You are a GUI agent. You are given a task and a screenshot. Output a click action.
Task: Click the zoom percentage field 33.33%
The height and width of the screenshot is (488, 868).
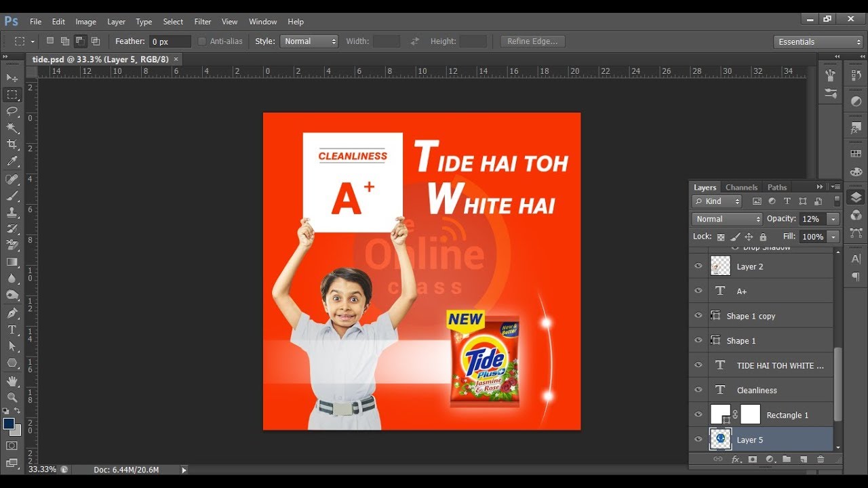click(42, 470)
